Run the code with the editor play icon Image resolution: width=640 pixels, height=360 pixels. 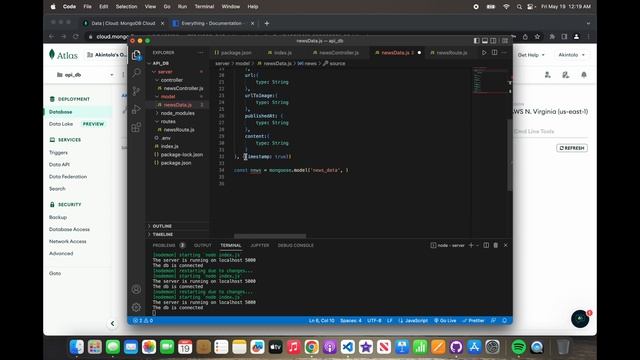pyautogui.click(x=484, y=53)
